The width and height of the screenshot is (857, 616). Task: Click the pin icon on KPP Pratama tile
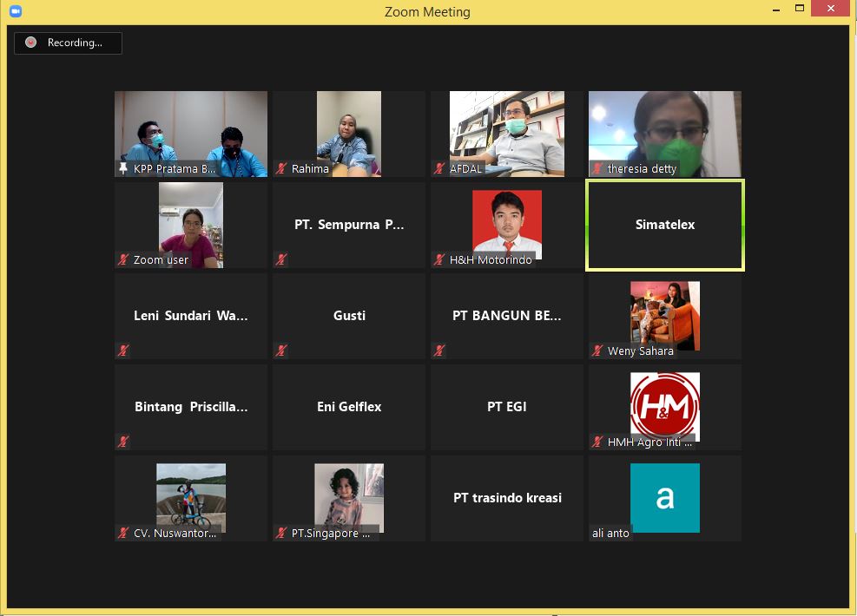click(x=123, y=169)
